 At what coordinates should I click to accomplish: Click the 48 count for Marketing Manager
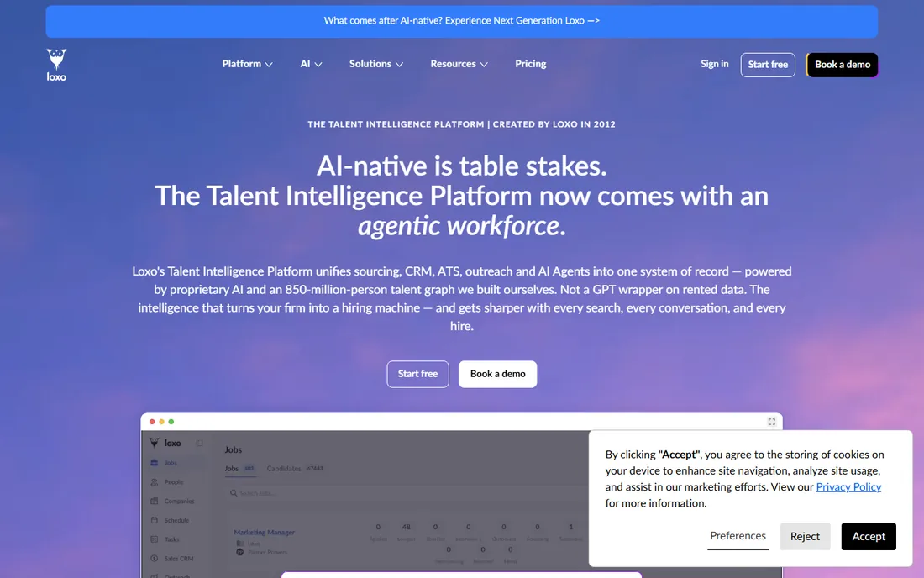tap(406, 527)
